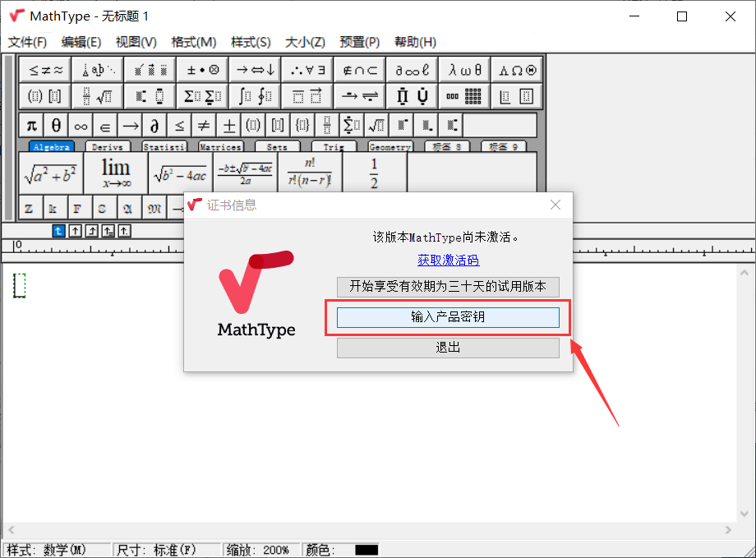Open the fraction and radical templates palette

pos(97,96)
